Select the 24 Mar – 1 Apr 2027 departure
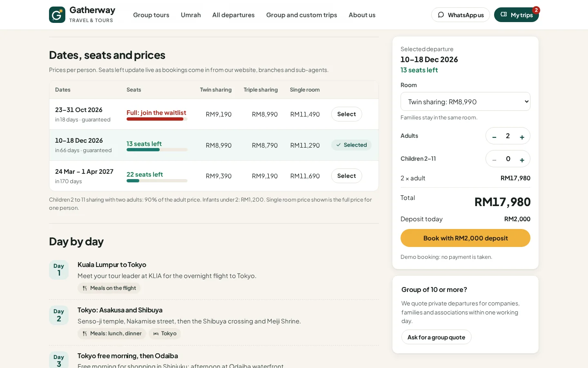588x368 pixels. click(x=347, y=176)
